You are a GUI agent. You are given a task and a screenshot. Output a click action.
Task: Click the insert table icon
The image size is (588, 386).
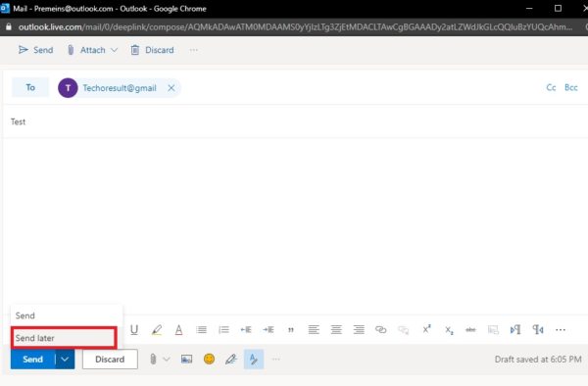tap(493, 330)
